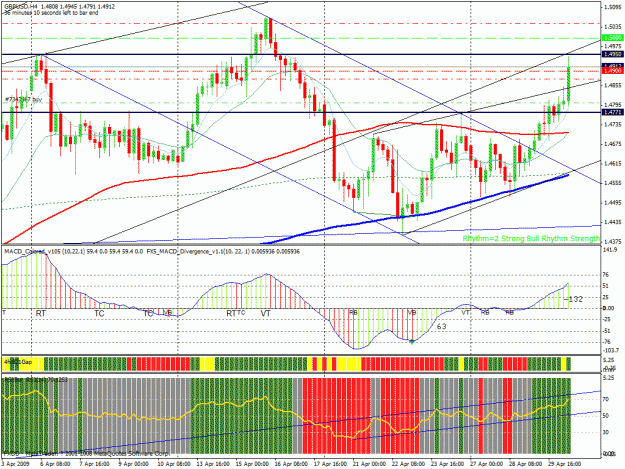625x469 pixels.
Task: Click the 1.4735 price axis value
Action: pyautogui.click(x=613, y=124)
